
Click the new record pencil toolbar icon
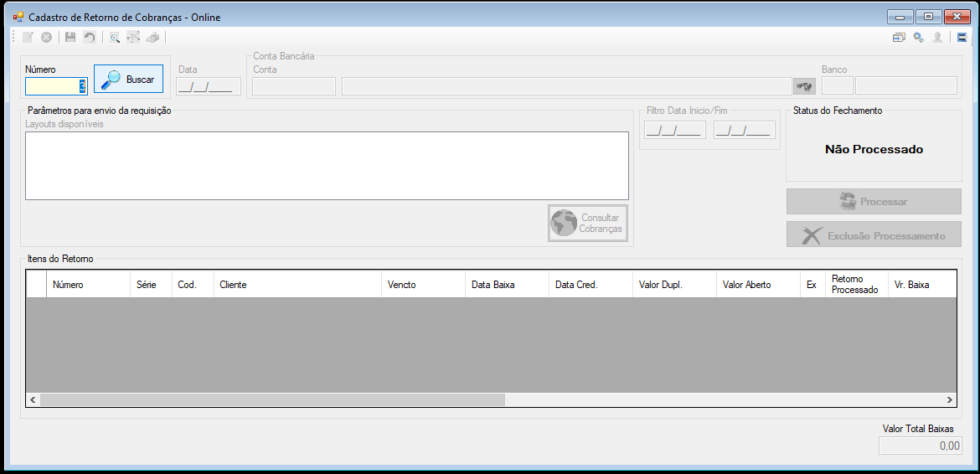coord(28,38)
